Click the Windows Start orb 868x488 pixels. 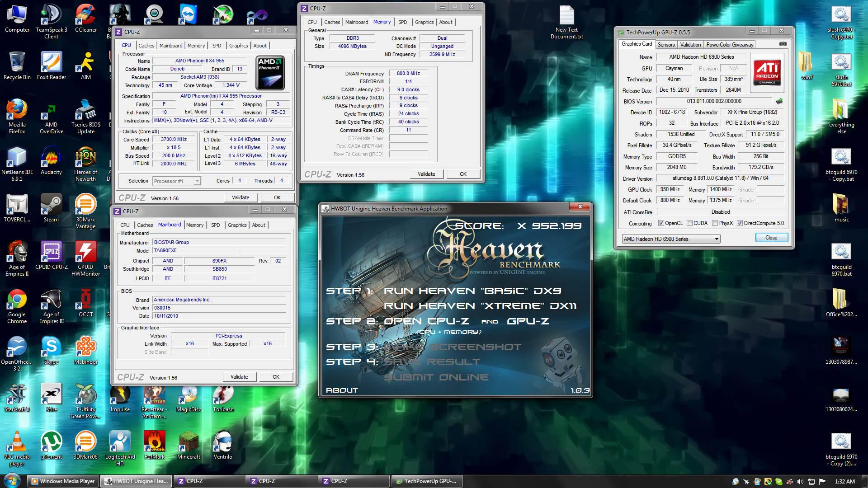(12, 481)
